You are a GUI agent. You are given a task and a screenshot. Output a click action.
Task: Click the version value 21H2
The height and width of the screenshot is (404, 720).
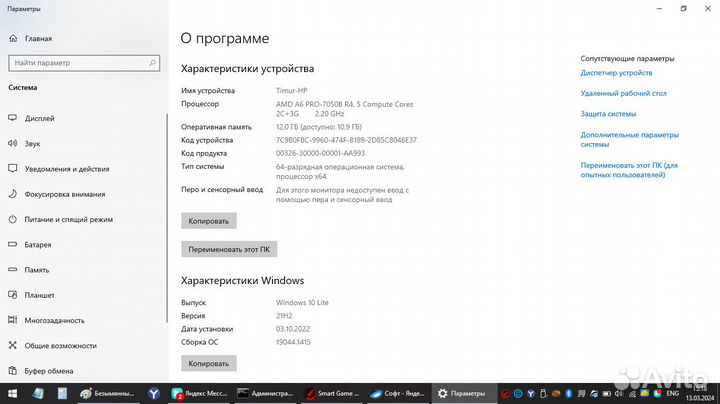284,316
